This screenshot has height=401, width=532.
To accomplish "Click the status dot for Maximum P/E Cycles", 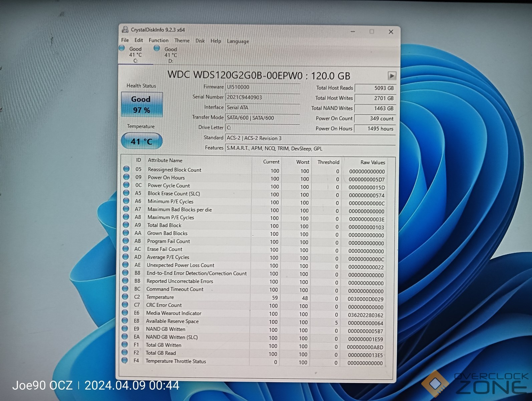I will click(x=126, y=217).
